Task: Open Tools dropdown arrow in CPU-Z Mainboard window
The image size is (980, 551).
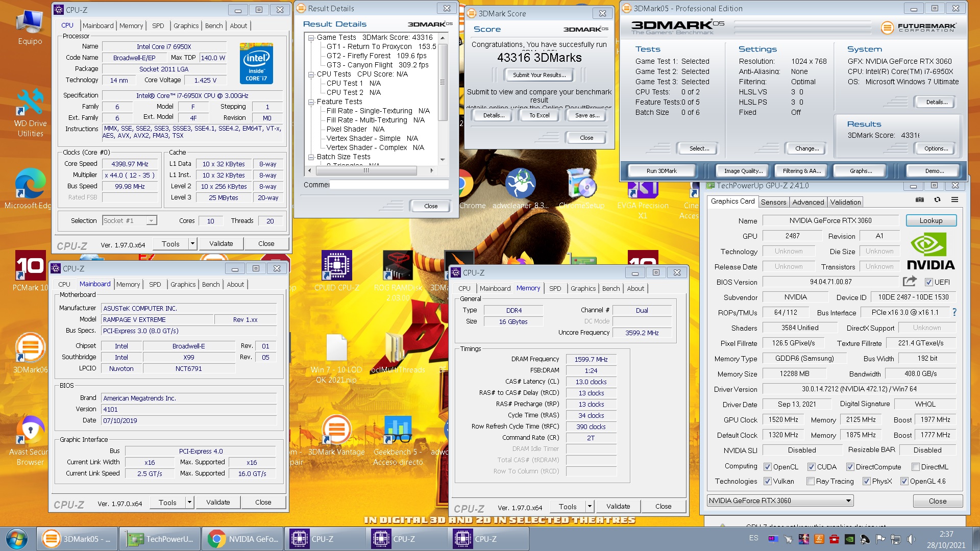Action: click(189, 503)
